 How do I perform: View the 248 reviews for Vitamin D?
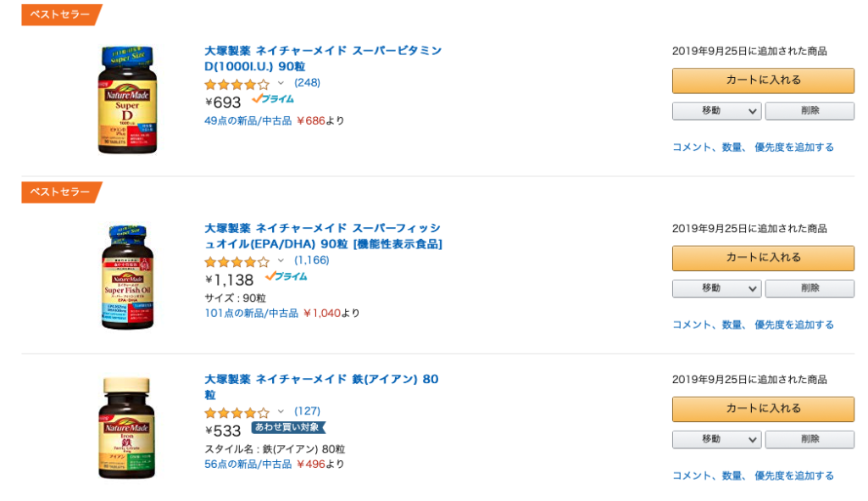[x=307, y=83]
